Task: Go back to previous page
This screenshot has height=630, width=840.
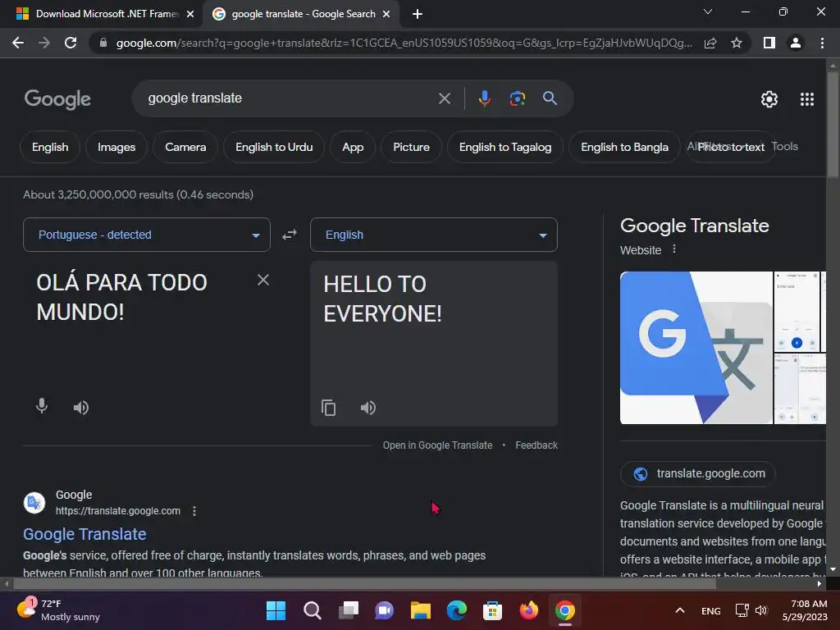Action: click(x=18, y=43)
